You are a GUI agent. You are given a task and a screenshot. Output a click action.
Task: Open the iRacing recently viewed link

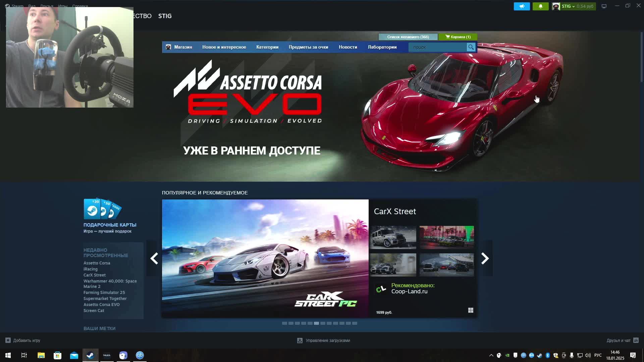click(x=90, y=269)
